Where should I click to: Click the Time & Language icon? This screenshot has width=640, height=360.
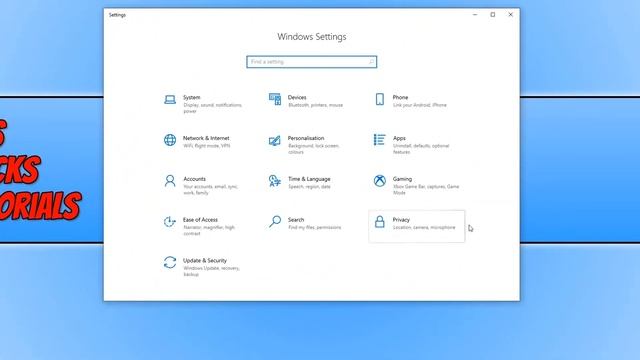click(x=275, y=181)
